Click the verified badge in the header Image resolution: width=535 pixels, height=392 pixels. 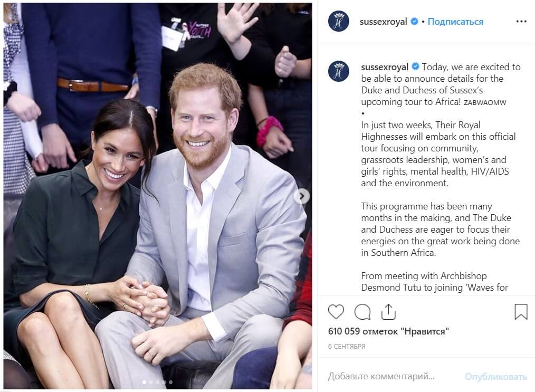coord(414,22)
